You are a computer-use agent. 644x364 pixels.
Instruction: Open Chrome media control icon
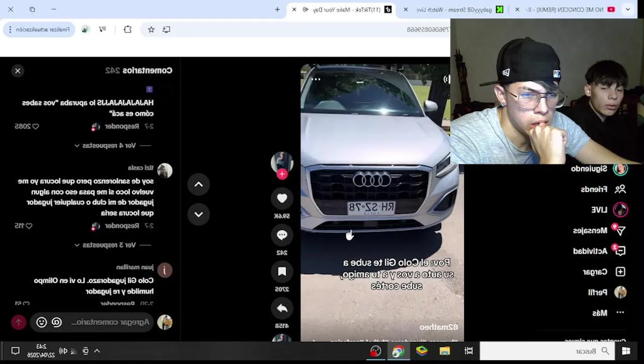click(103, 29)
